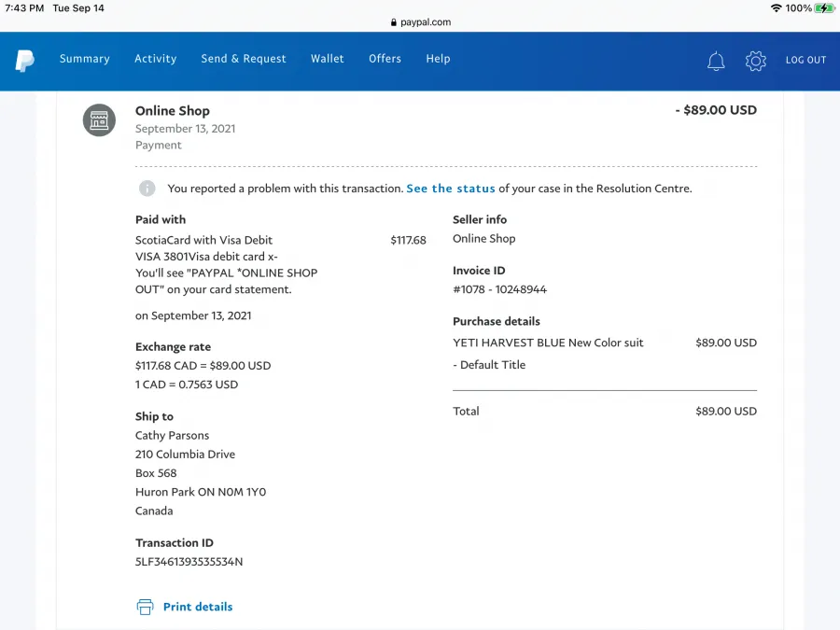
Task: Open Send & Request
Action: coord(244,59)
